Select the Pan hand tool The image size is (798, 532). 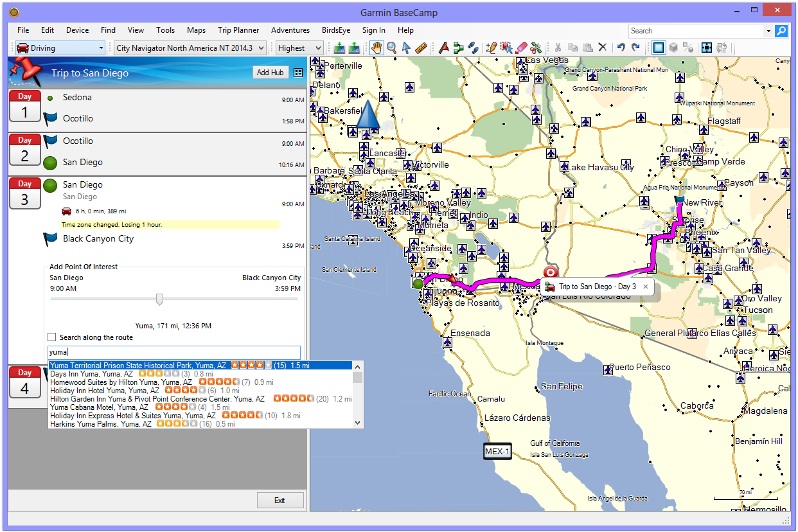click(377, 48)
